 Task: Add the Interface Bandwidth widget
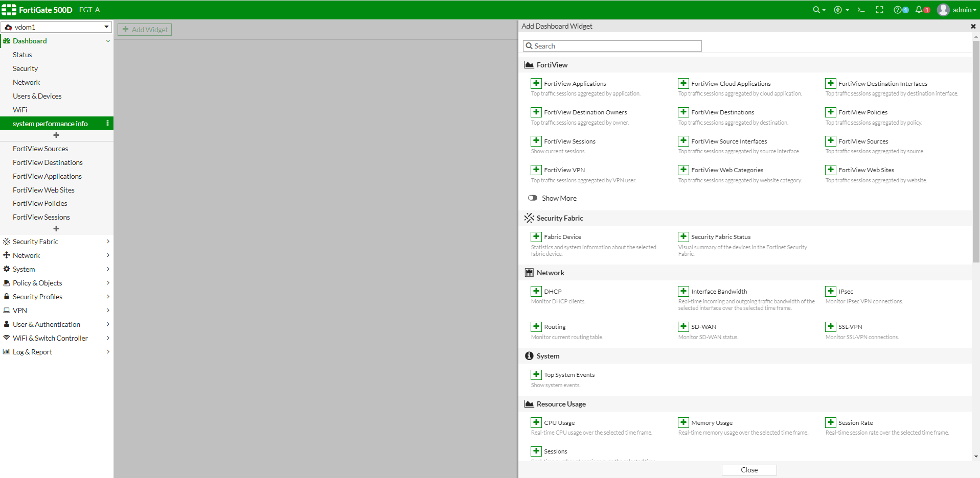pos(683,291)
